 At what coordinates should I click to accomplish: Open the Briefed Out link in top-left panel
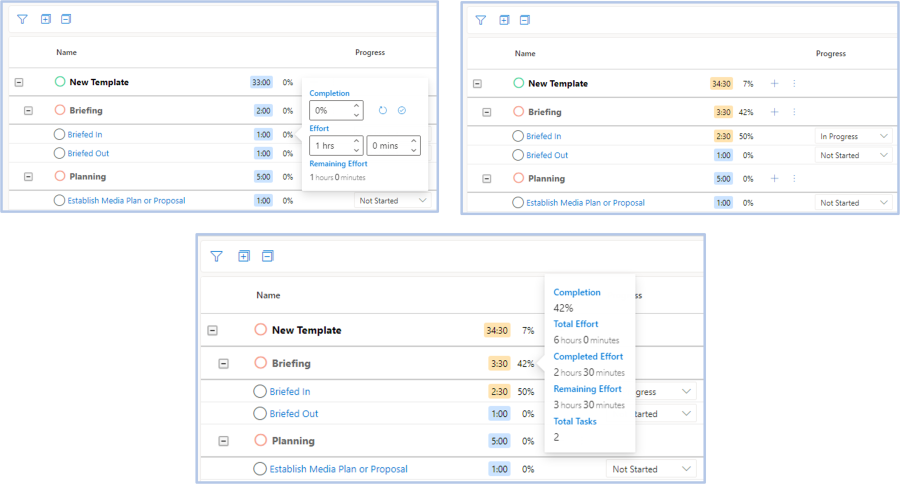(88, 154)
